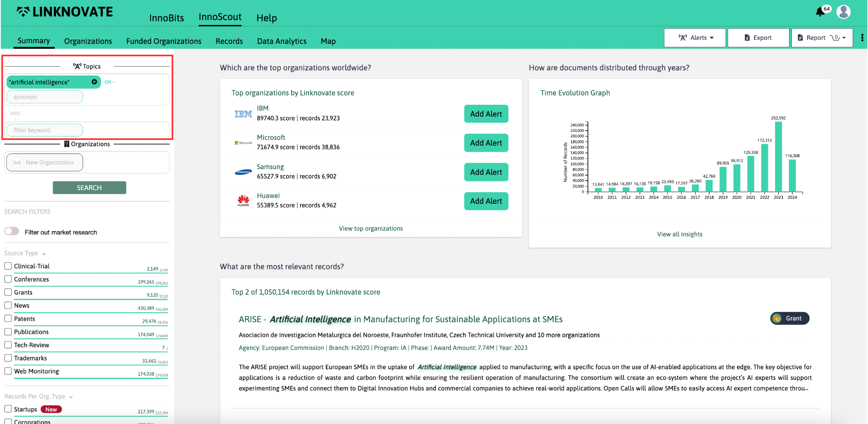Open the Organizations tab
Screen dimensions: 868x424
pos(88,41)
